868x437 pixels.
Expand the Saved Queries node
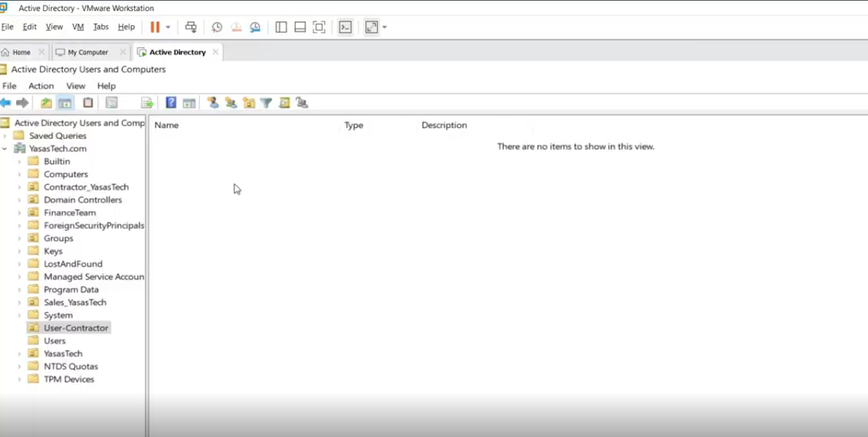(5, 136)
